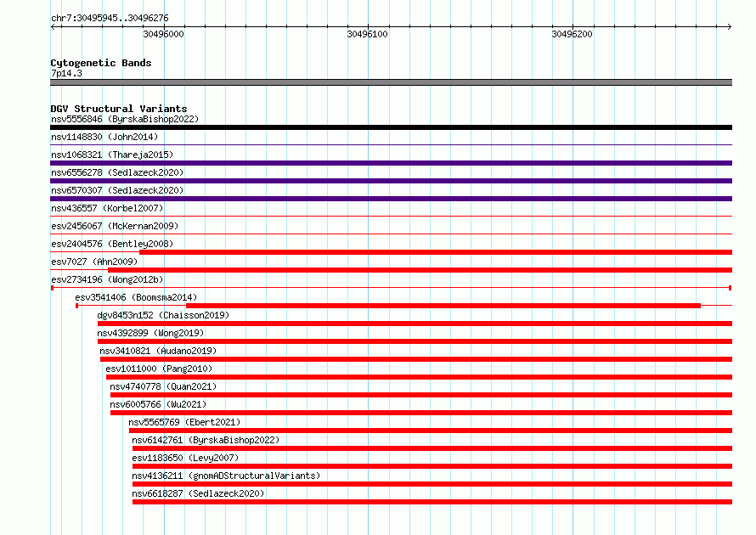
Task: Select the purple nsv1068321 variant bar
Action: [x=391, y=163]
